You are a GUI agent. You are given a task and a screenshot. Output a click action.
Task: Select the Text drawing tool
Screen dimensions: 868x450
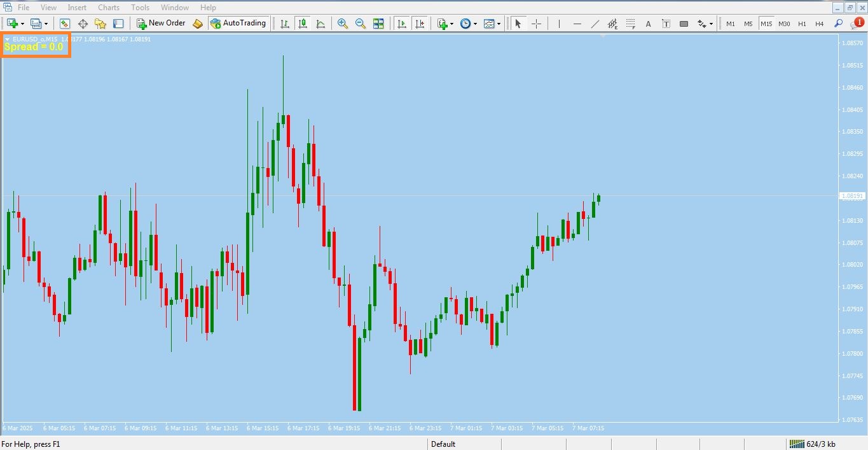[648, 24]
